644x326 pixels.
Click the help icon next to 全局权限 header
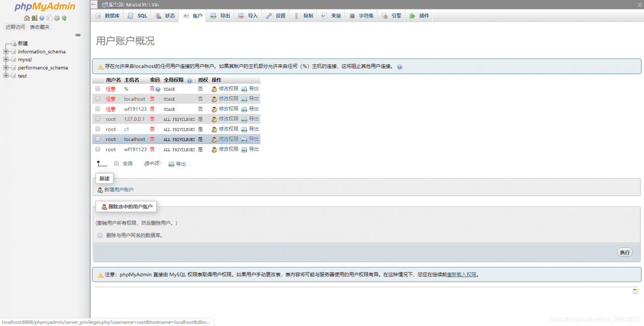click(x=190, y=80)
